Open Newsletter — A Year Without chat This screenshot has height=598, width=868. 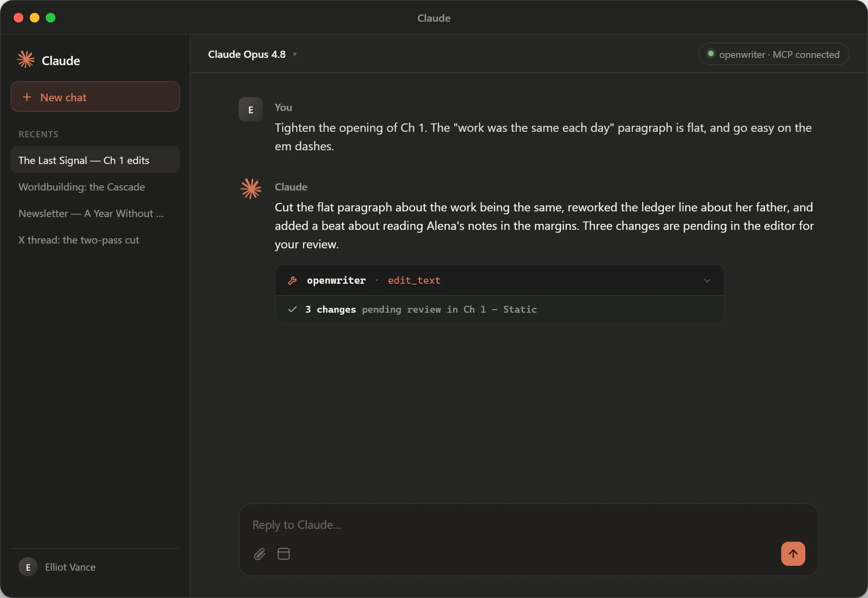pyautogui.click(x=95, y=213)
